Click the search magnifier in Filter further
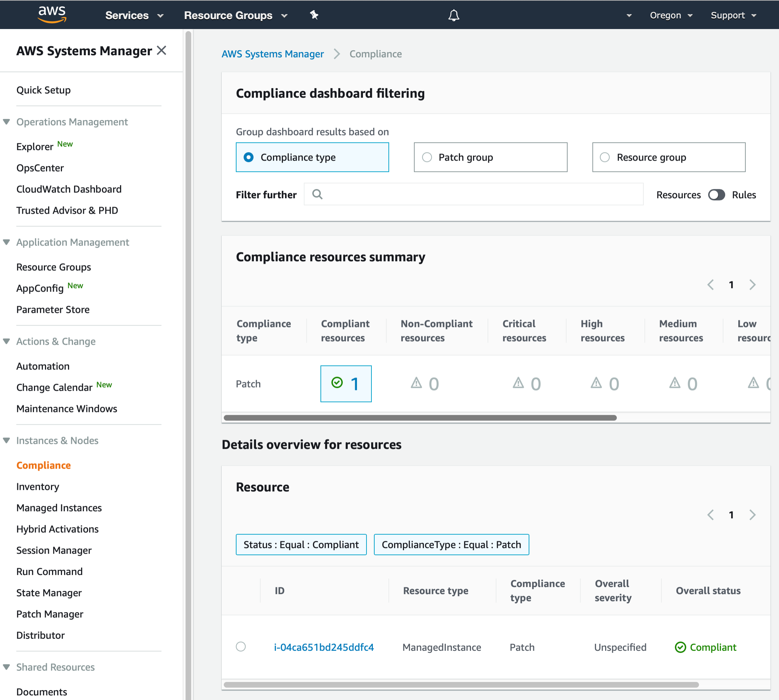Viewport: 779px width, 700px height. coord(317,194)
